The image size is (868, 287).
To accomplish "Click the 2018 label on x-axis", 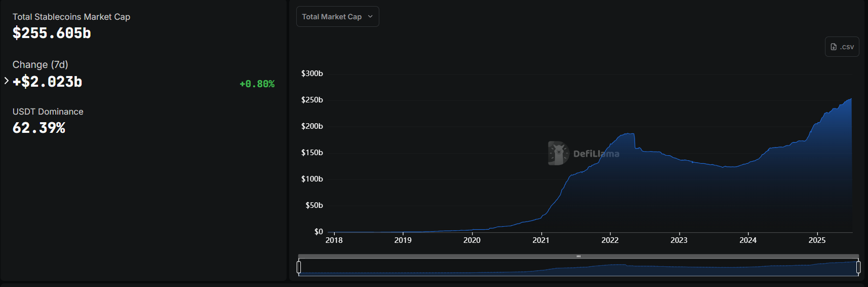I will click(x=334, y=240).
